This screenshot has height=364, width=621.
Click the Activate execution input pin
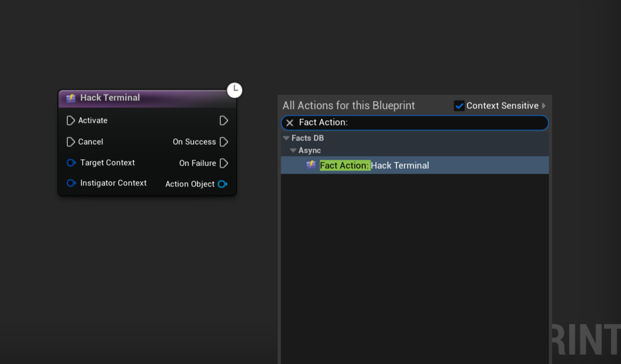pos(71,120)
